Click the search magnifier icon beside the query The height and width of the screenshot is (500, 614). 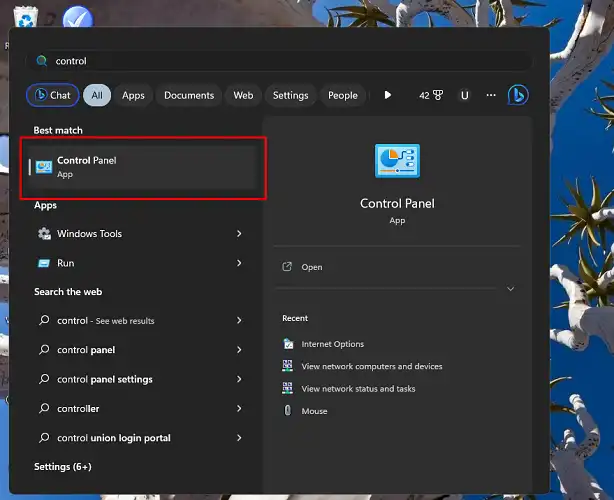point(42,61)
